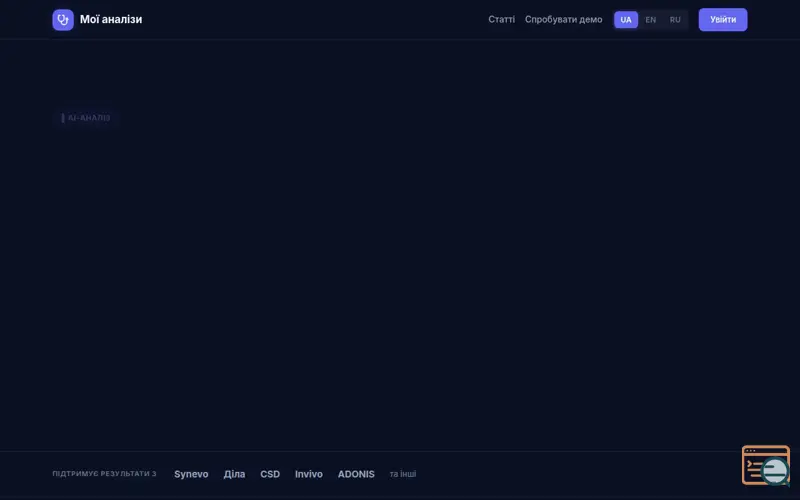Select the UA language option
This screenshot has width=800, height=500.
pos(626,20)
